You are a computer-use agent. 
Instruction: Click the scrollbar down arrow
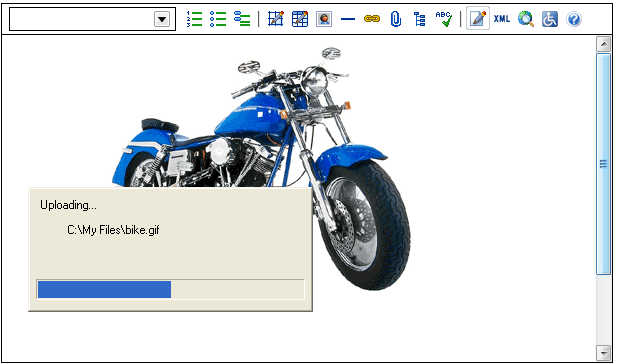603,352
